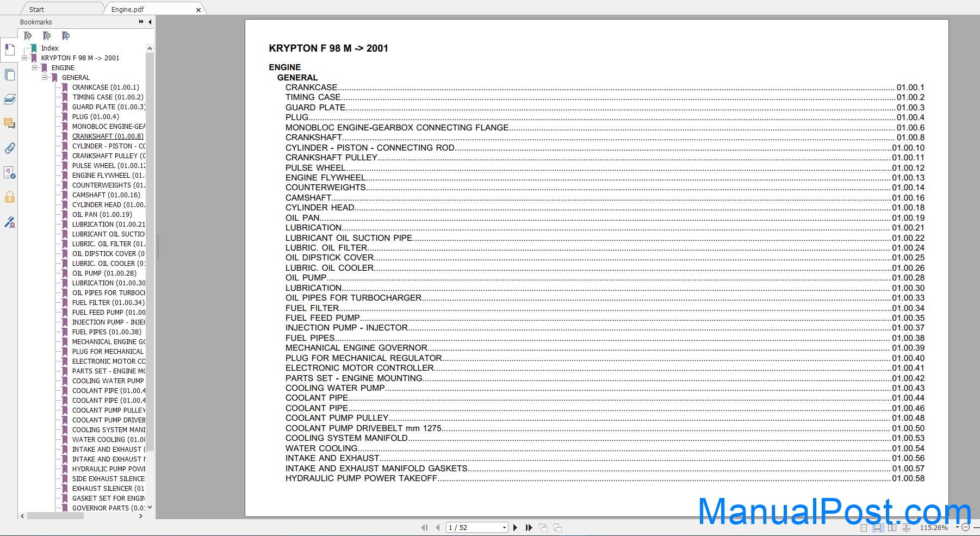Open the certificate signing panel icon
The image size is (980, 536).
[9, 222]
